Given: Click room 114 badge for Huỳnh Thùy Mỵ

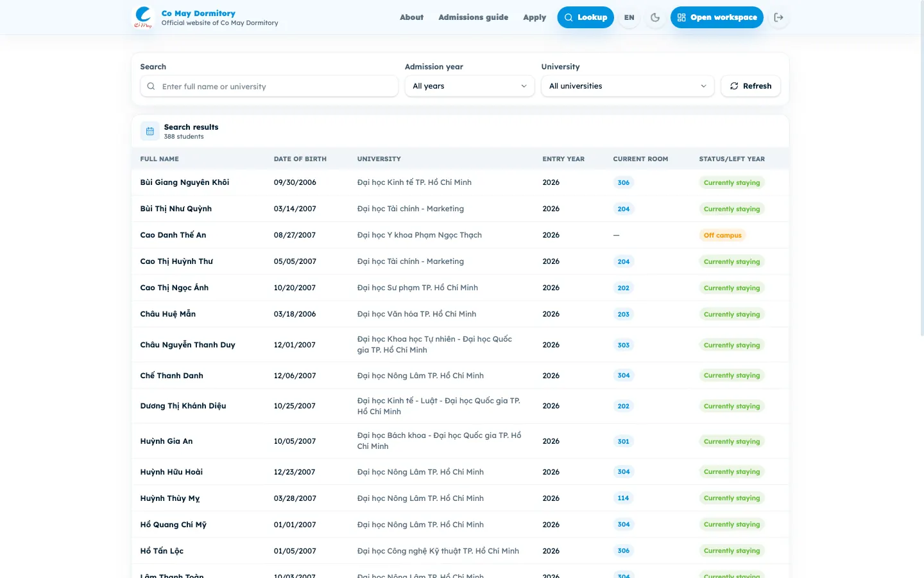Looking at the screenshot, I should [x=623, y=498].
